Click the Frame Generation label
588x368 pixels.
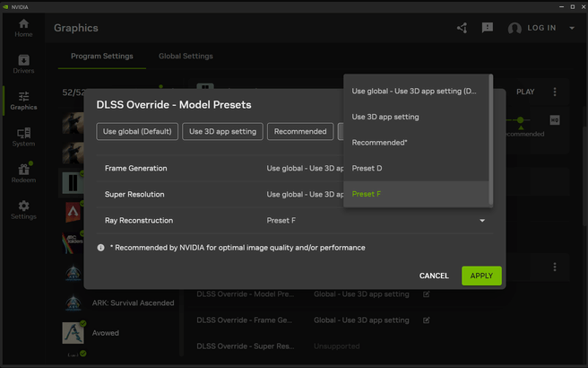coord(135,168)
